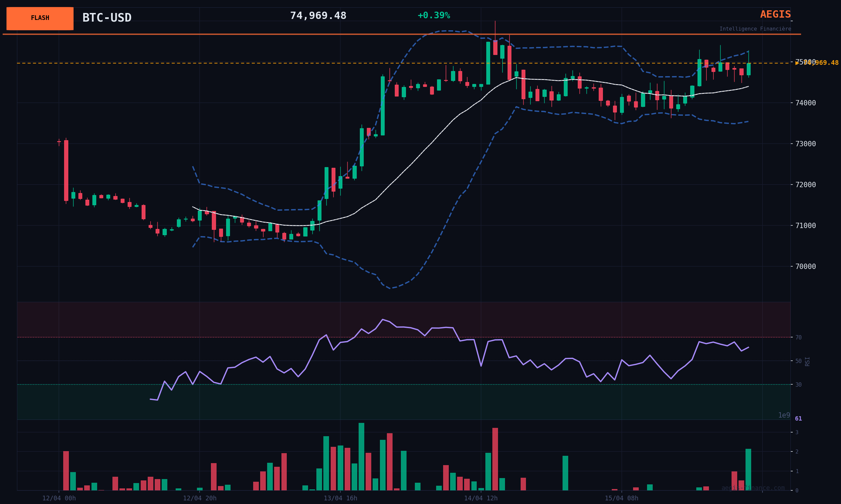841x504 pixels.
Task: Click the 13/04 16h time axis label
Action: click(340, 498)
